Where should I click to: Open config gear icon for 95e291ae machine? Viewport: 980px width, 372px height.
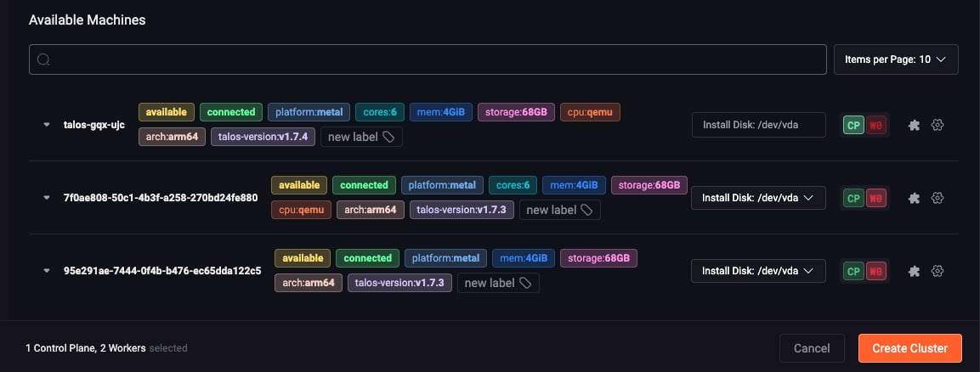[x=937, y=271]
